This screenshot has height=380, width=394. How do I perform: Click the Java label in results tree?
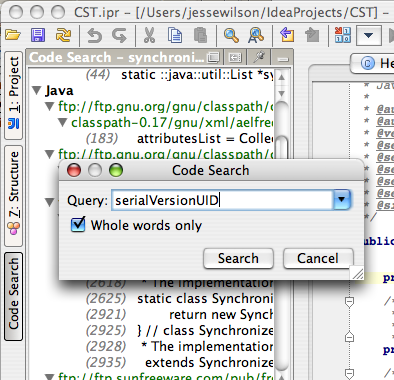[59, 90]
